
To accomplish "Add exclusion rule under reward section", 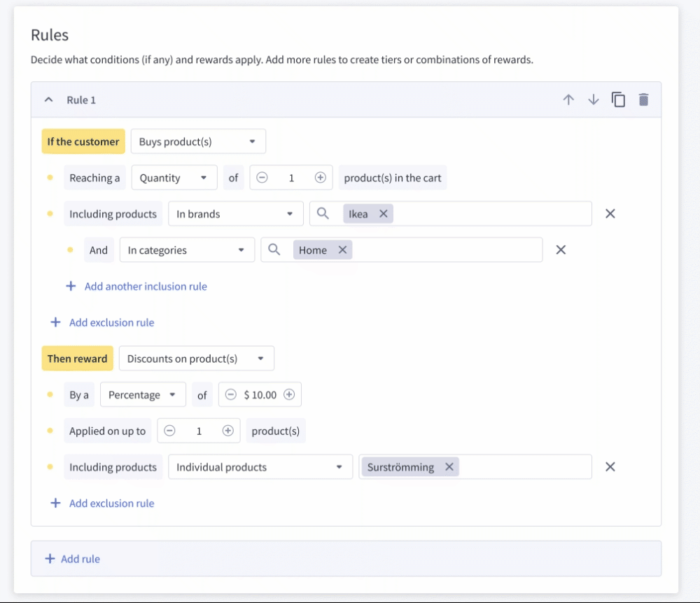I will click(x=102, y=504).
